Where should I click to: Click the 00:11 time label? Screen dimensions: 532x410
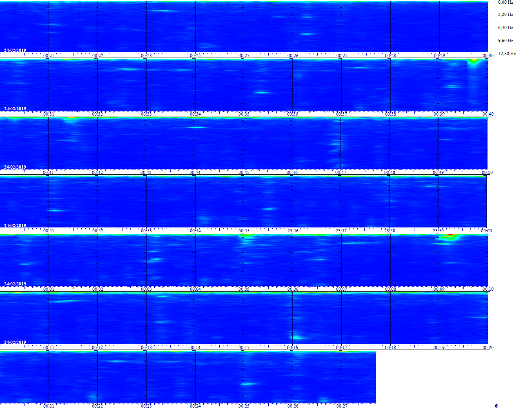(49, 348)
